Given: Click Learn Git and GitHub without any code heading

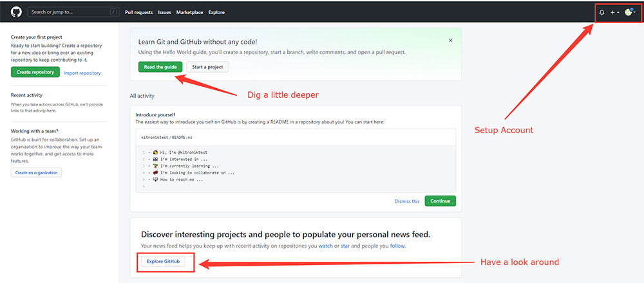Looking at the screenshot, I should (x=198, y=42).
